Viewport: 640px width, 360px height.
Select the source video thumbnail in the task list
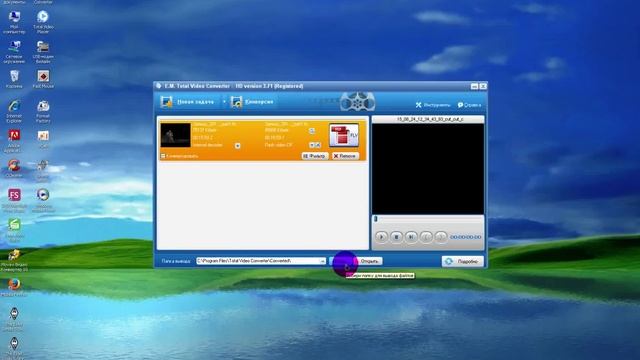click(x=176, y=135)
